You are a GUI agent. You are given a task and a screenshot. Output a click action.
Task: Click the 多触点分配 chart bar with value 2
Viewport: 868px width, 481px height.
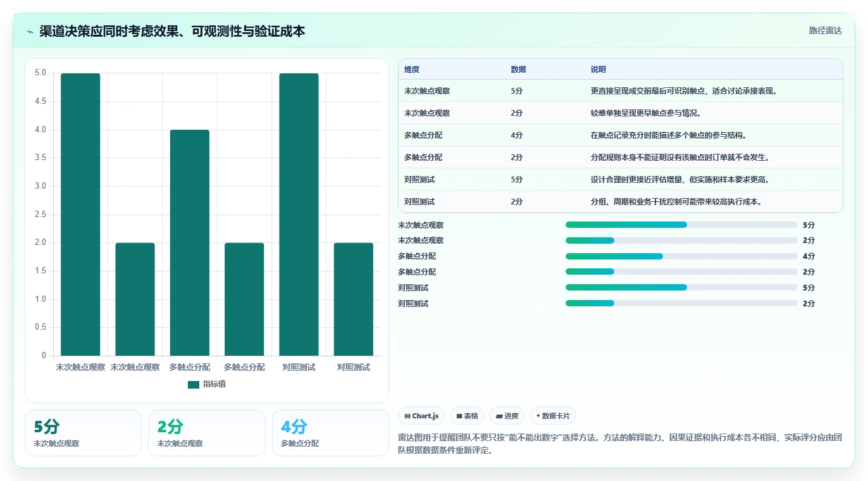pos(244,299)
